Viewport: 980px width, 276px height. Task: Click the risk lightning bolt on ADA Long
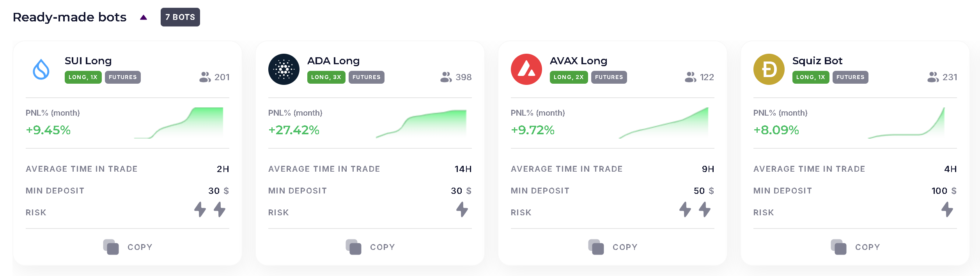click(x=462, y=209)
